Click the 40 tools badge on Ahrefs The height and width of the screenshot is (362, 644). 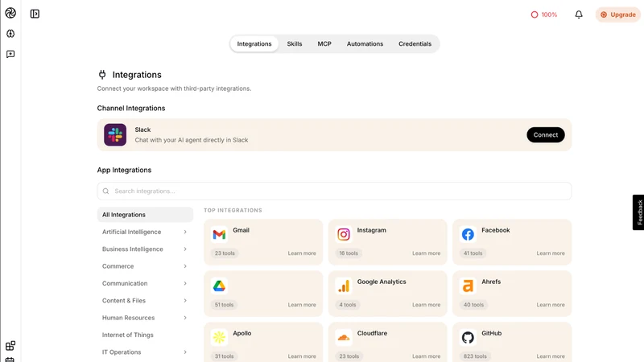473,305
